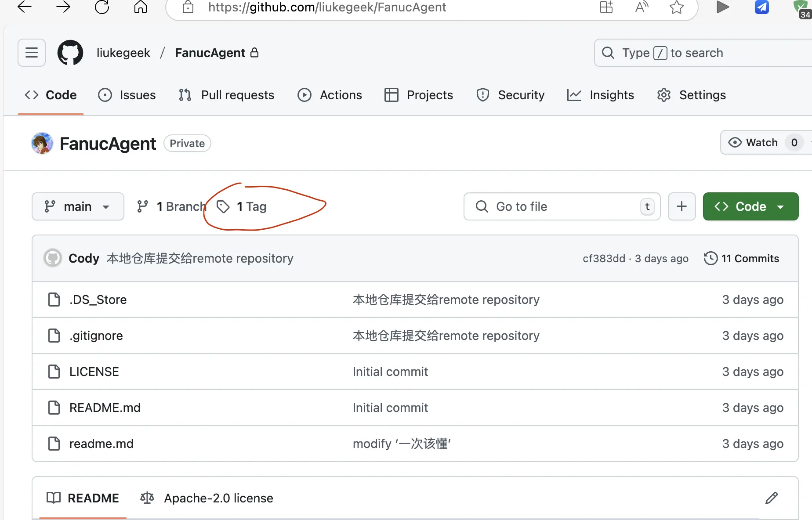View the 1 Tag list
Viewport: 812px width, 520px height.
click(242, 206)
